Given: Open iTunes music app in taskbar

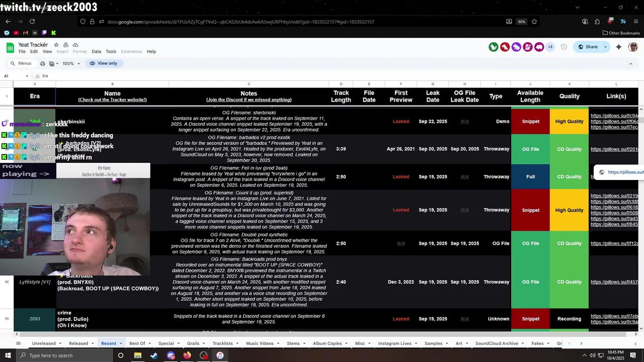Looking at the screenshot, I should pos(220,355).
